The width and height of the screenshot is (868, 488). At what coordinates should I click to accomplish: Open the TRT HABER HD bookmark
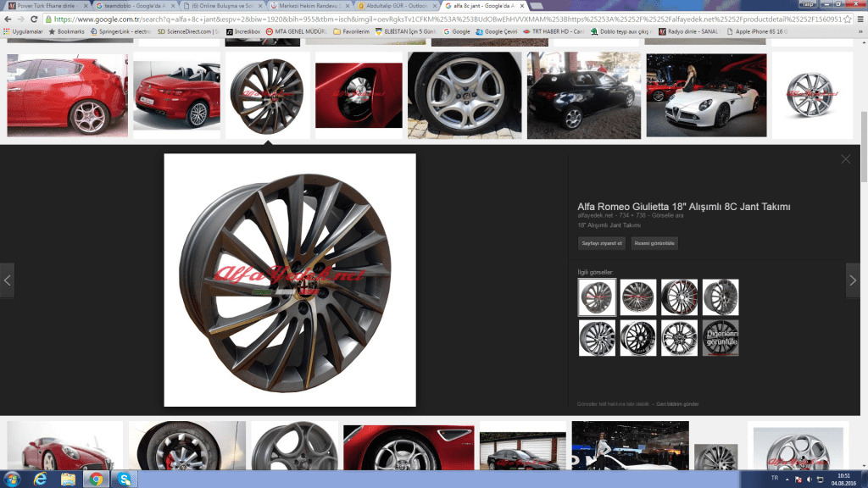coord(554,31)
